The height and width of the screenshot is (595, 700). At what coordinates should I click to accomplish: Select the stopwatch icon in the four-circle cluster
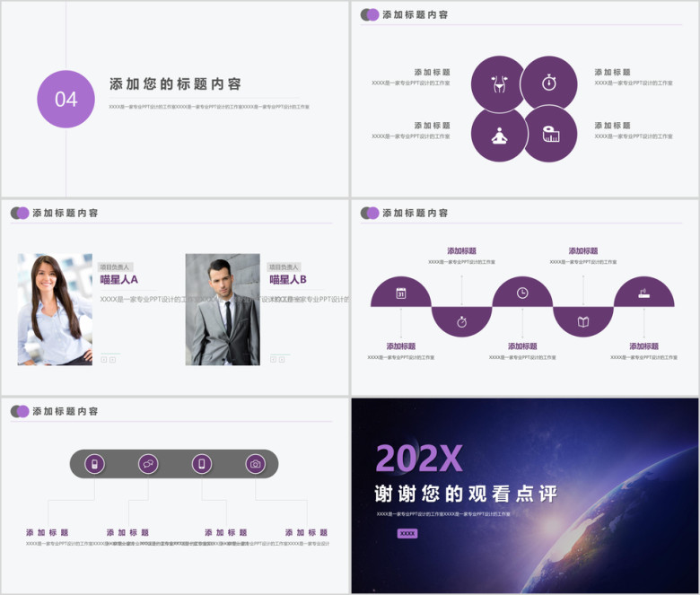tap(548, 83)
